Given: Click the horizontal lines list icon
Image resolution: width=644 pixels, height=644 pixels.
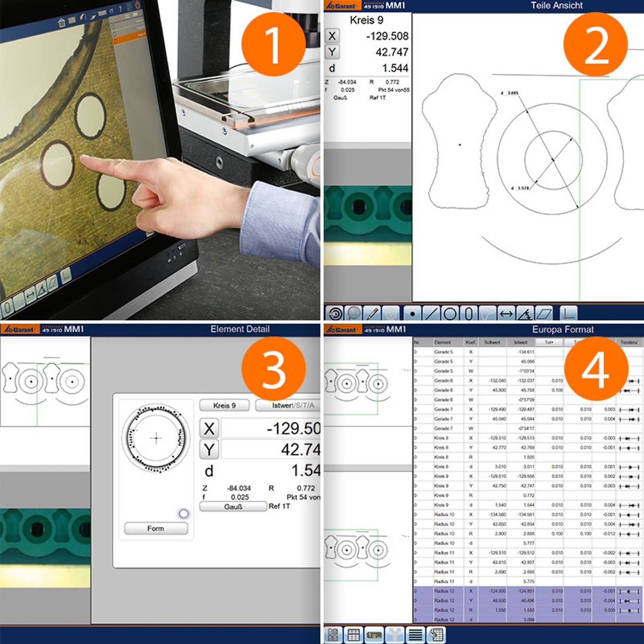Looking at the screenshot, I should (x=415, y=634).
